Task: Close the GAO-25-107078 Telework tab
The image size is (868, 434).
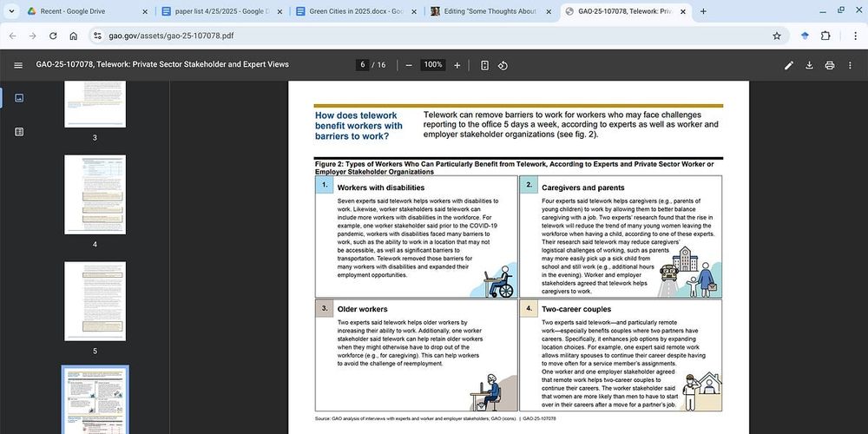Action: [x=683, y=11]
